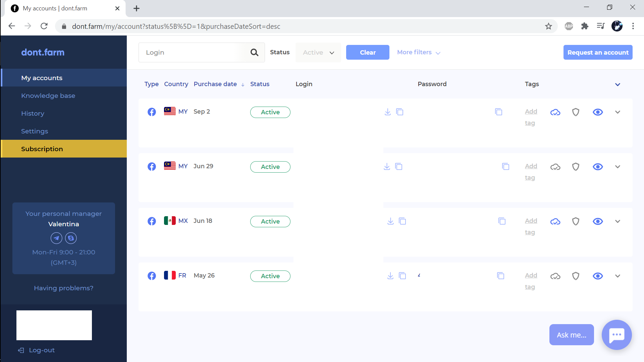
Task: Click Log-out in the sidebar
Action: (36, 350)
